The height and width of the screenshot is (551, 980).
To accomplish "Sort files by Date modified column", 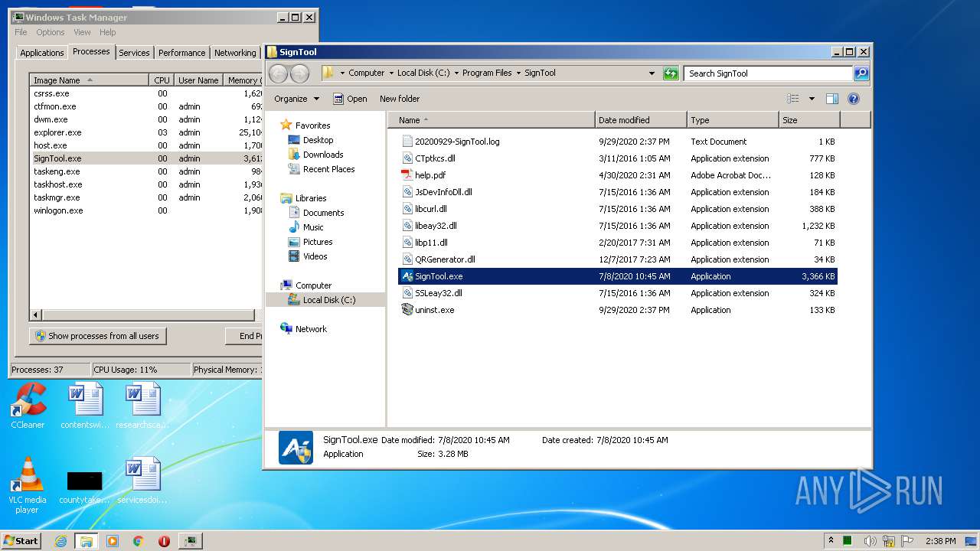I will pyautogui.click(x=641, y=120).
